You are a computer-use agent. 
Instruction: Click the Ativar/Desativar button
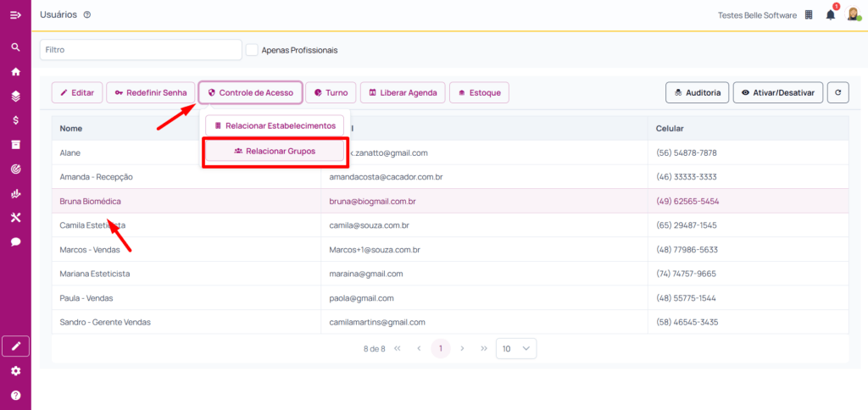click(x=778, y=92)
